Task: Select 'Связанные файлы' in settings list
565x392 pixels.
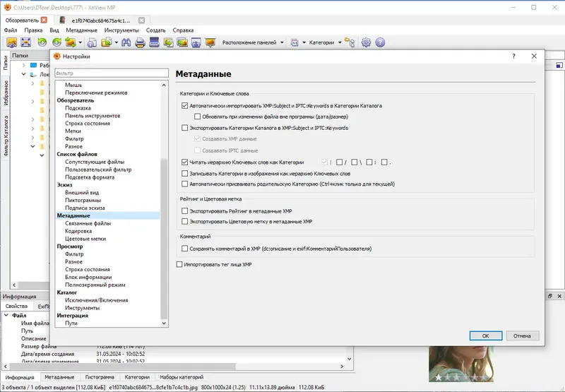Action: click(x=88, y=223)
